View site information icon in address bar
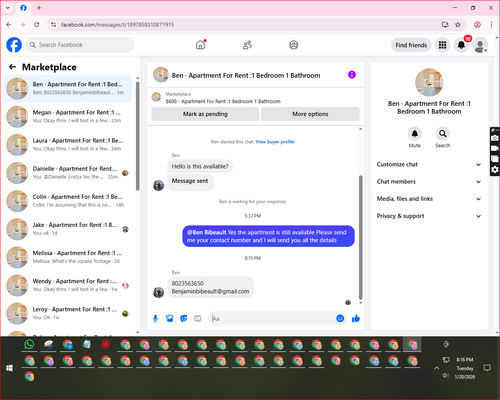 53,24
